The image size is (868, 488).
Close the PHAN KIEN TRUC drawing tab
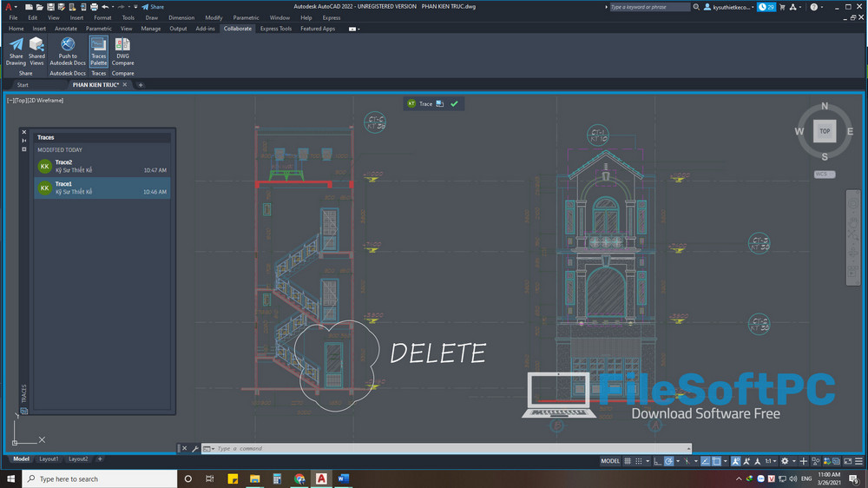coord(125,85)
